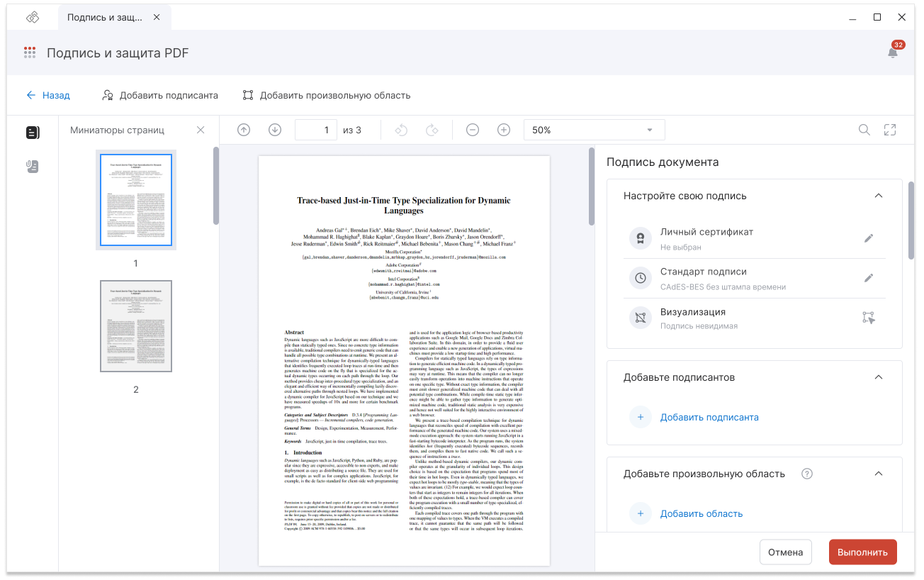924x580 pixels.
Task: Zoom out using the minus icon
Action: pos(473,130)
